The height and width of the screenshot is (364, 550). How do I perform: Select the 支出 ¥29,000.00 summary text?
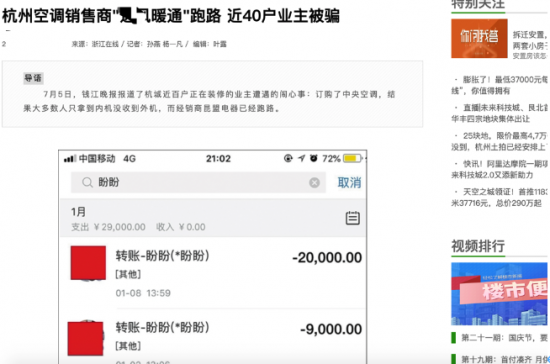[108, 227]
